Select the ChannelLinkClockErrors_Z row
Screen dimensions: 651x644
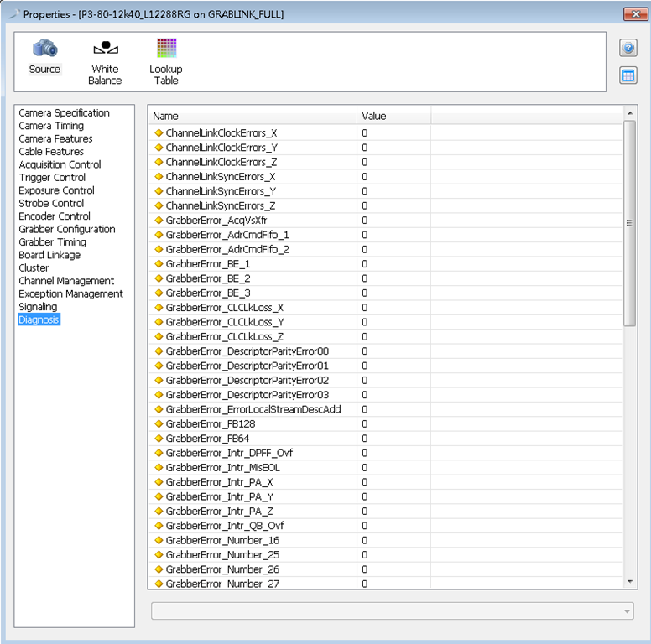[x=386, y=162]
